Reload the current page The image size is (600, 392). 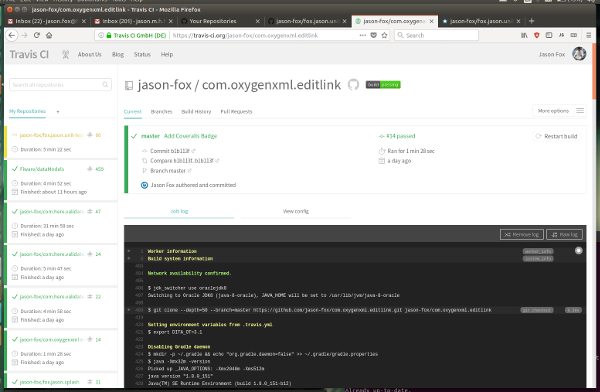click(x=37, y=35)
